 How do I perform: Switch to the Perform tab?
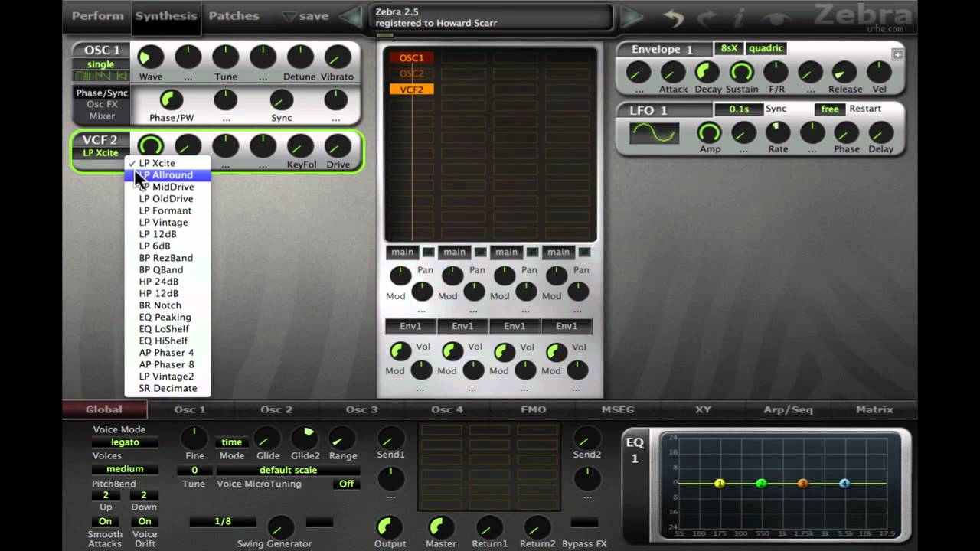[97, 16]
